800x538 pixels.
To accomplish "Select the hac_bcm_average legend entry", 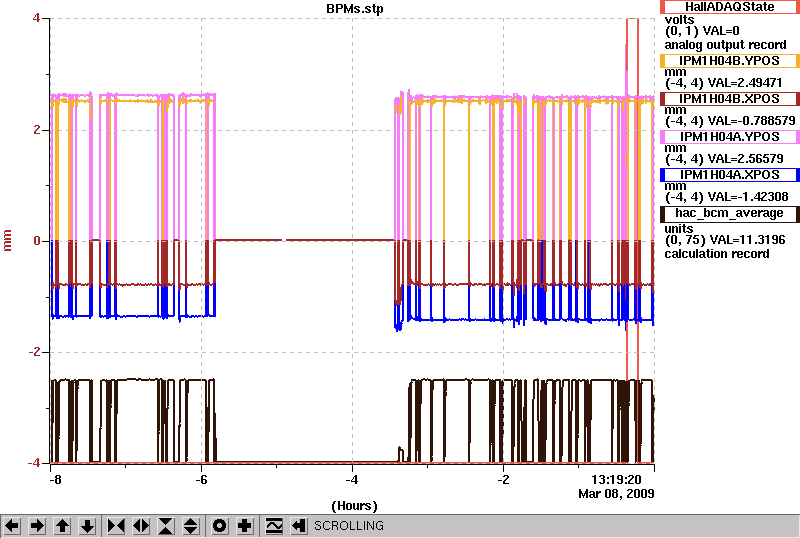I will [x=730, y=213].
